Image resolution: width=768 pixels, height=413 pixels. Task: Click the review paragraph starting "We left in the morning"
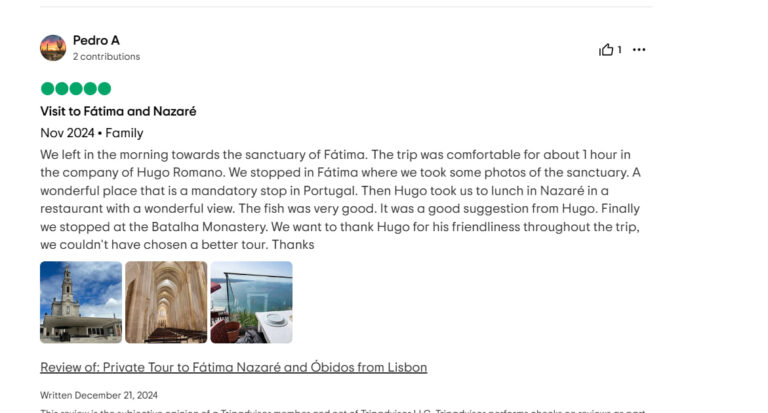[x=340, y=199]
